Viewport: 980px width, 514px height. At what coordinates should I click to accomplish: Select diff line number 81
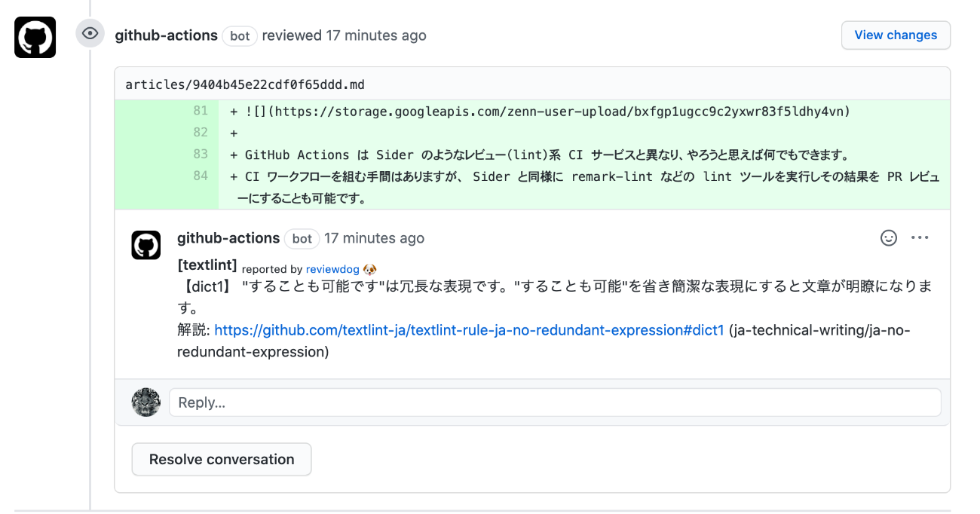click(200, 112)
